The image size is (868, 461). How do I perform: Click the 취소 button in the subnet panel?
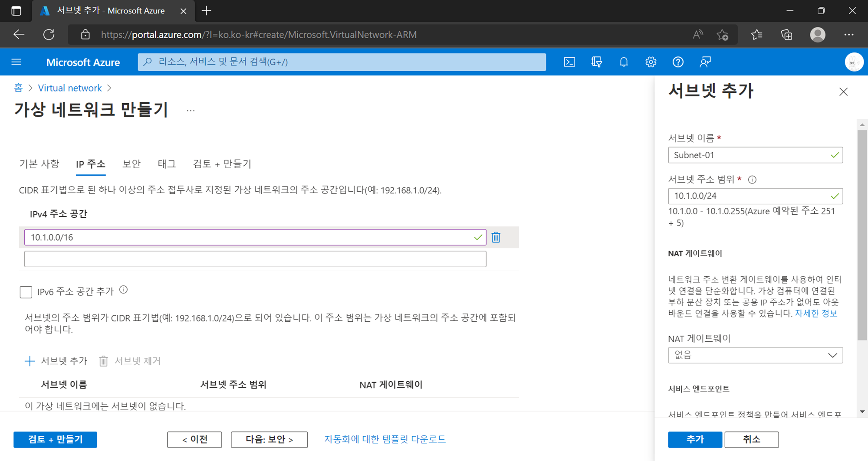pos(752,439)
